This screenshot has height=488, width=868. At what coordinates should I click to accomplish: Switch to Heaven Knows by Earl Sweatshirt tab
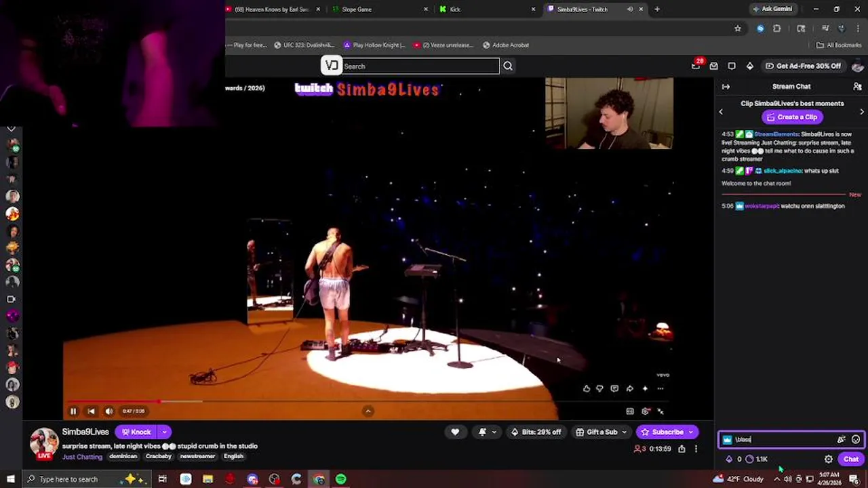click(x=274, y=9)
